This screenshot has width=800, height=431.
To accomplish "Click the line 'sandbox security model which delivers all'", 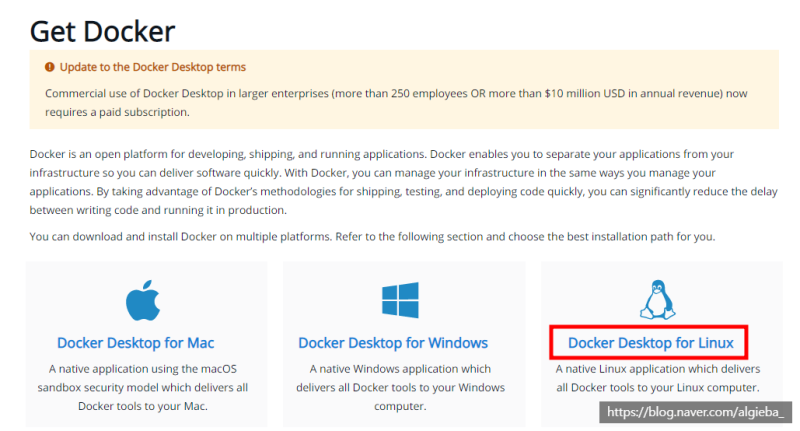I will tap(143, 388).
